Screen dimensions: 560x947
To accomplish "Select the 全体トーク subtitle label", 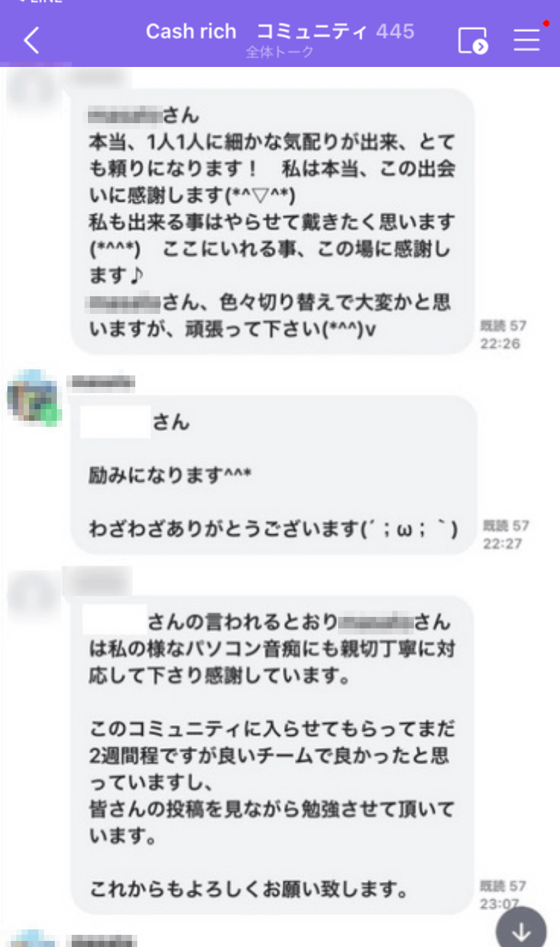I will point(279,52).
